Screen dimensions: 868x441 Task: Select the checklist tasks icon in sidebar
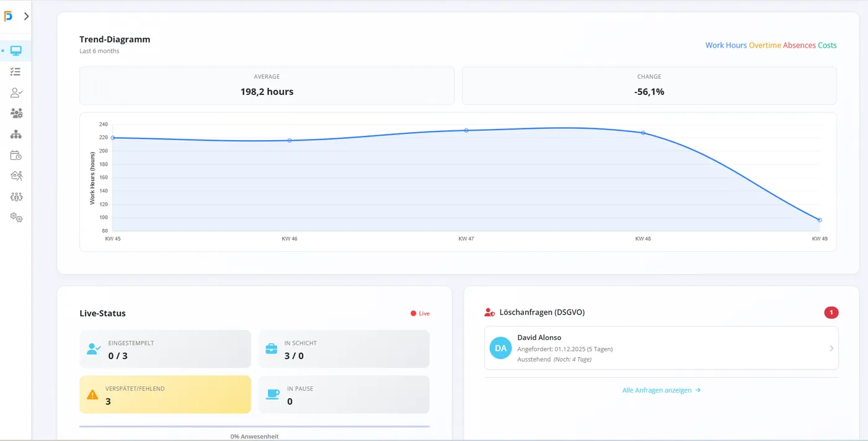15,71
